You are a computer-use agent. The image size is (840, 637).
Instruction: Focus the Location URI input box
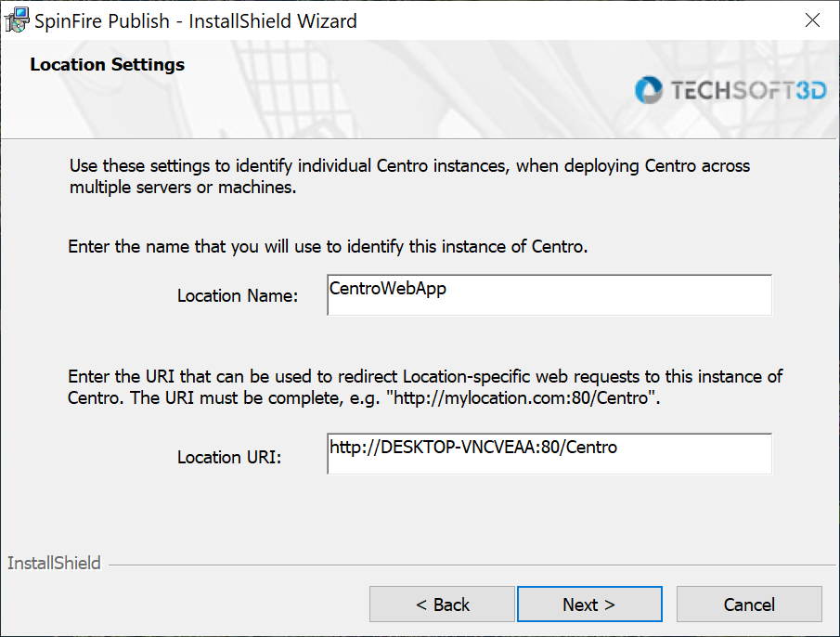(x=549, y=455)
